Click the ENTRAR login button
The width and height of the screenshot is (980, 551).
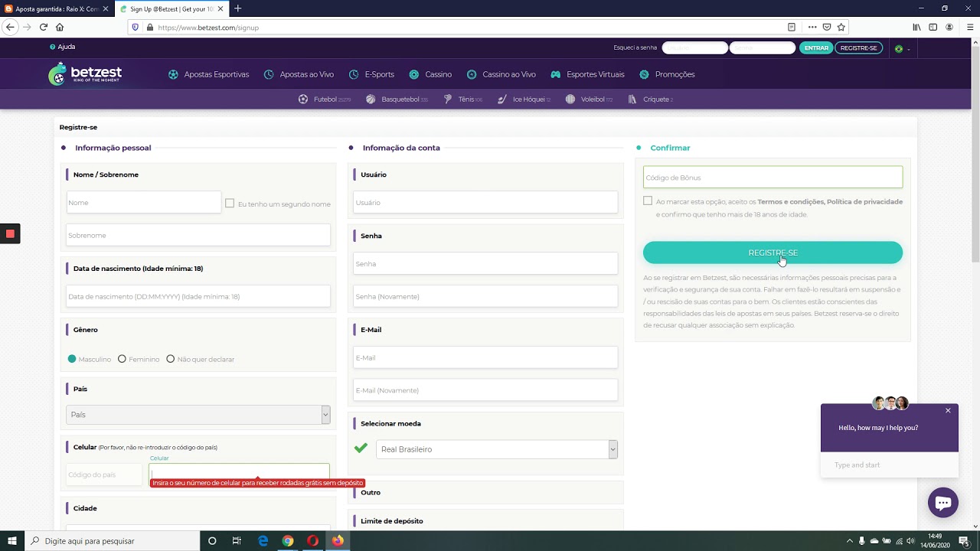tap(816, 47)
